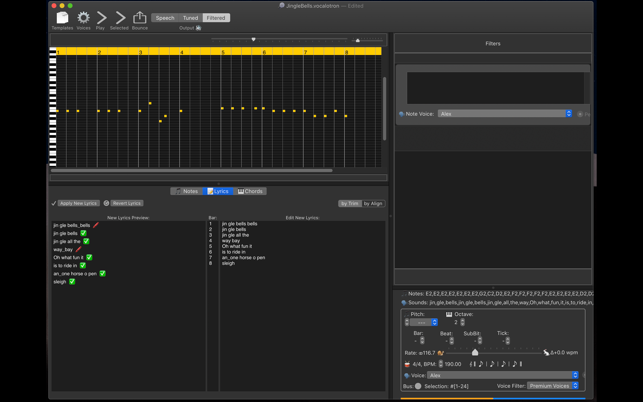This screenshot has width=643, height=402.
Task: Select the Filtered output mode
Action: [216, 18]
